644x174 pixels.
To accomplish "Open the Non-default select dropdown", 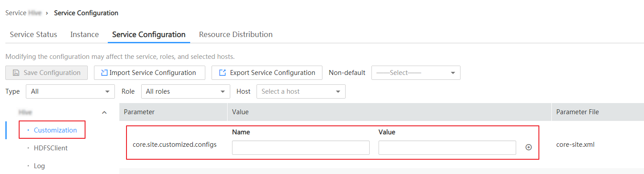I will (416, 73).
